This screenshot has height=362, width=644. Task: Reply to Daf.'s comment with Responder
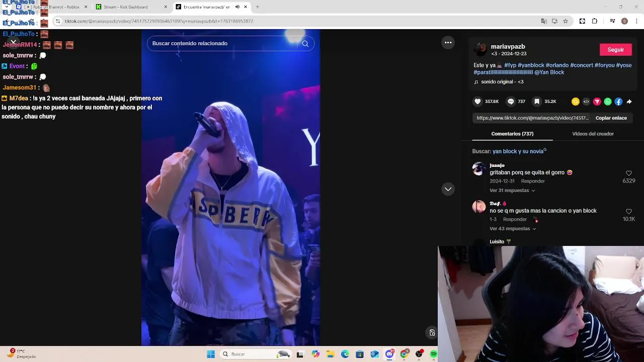click(x=515, y=219)
